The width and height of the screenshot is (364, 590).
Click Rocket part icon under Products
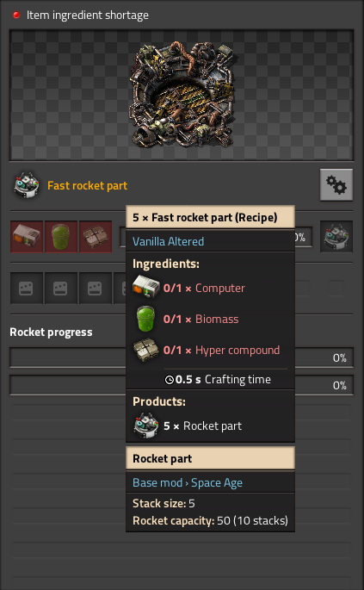click(146, 425)
